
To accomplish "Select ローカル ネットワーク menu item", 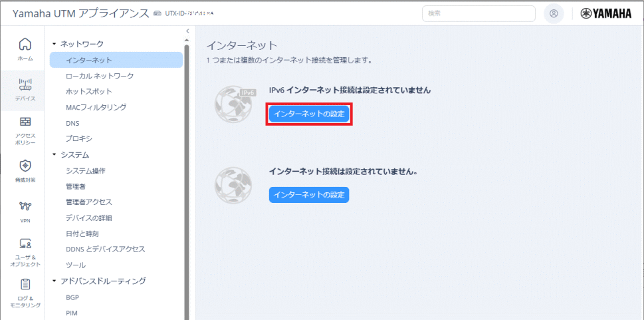I will [100, 76].
